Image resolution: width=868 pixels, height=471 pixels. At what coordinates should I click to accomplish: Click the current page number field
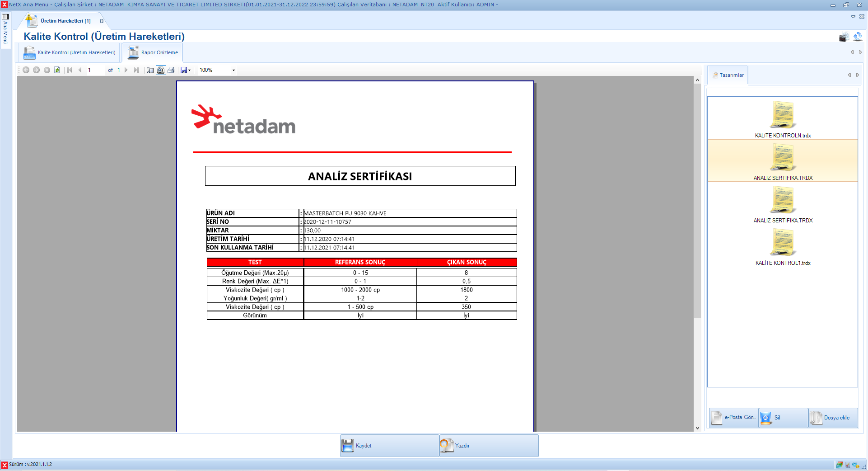(x=95, y=70)
